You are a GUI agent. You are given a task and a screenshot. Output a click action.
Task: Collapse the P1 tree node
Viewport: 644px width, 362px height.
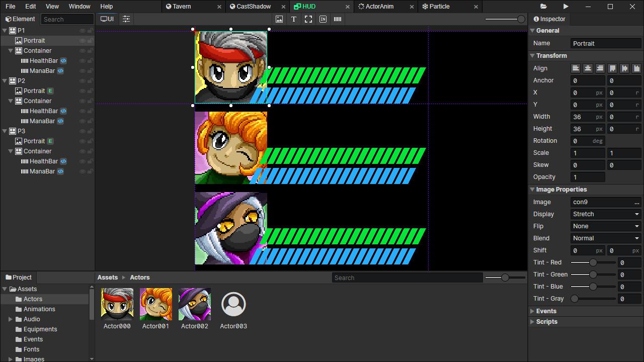(4, 30)
